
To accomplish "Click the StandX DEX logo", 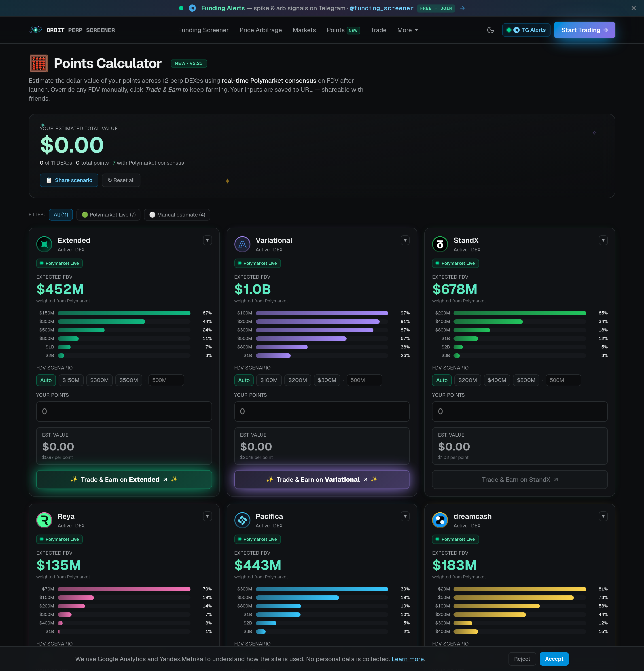I will pyautogui.click(x=440, y=244).
